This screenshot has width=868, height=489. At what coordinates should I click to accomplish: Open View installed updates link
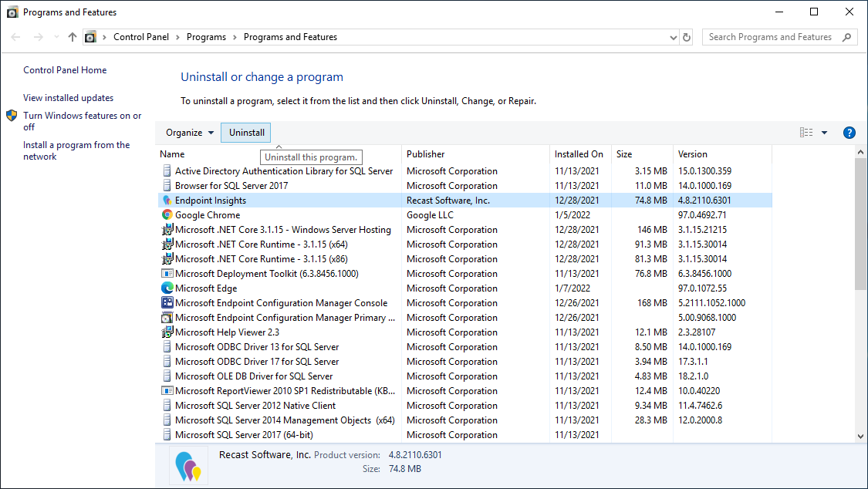point(68,98)
